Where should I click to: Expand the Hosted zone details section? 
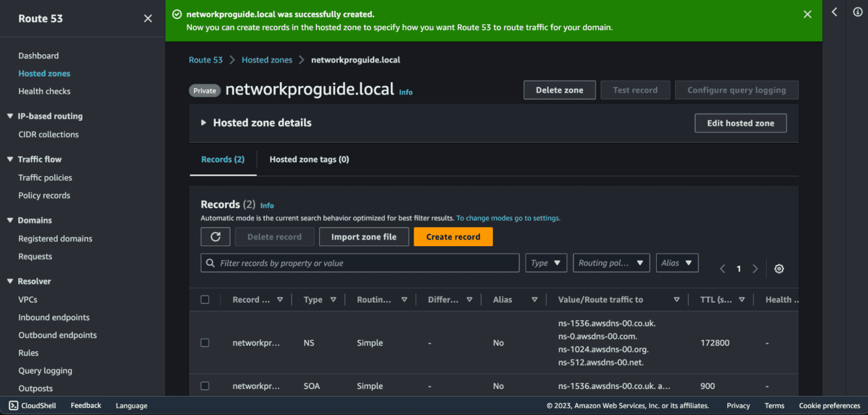tap(204, 123)
